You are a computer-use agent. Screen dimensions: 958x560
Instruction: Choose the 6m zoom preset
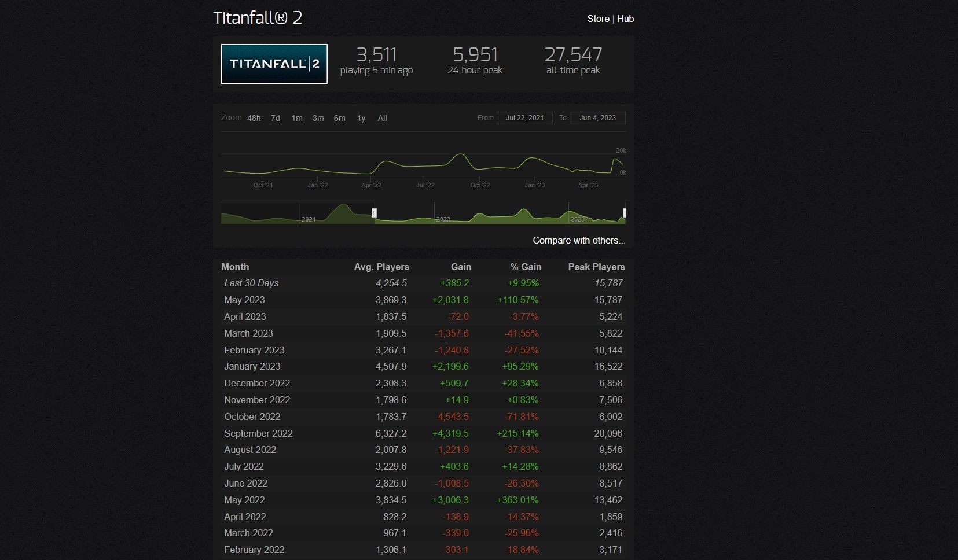pos(339,118)
